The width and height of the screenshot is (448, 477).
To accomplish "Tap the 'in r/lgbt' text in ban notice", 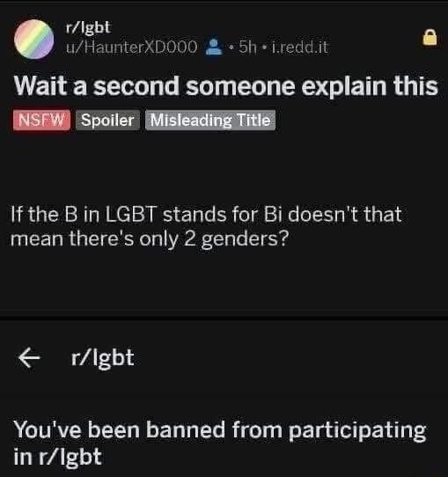I will coord(57,457).
